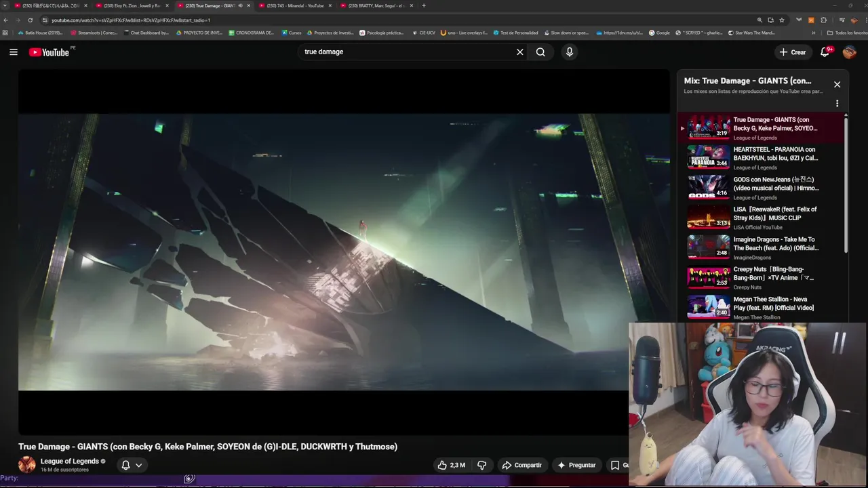Open the Todos los favoritos folder
Screen dimensions: 868x488
847,33
